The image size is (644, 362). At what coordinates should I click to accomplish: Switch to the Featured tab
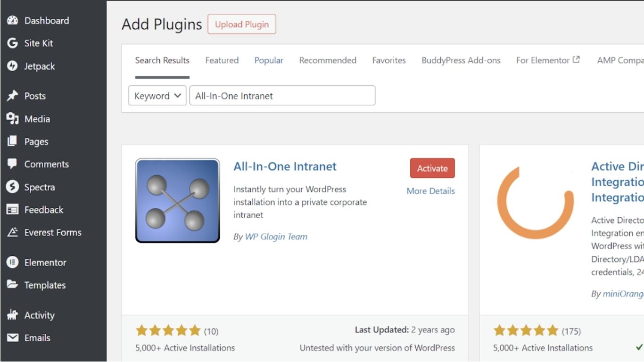[x=222, y=60]
